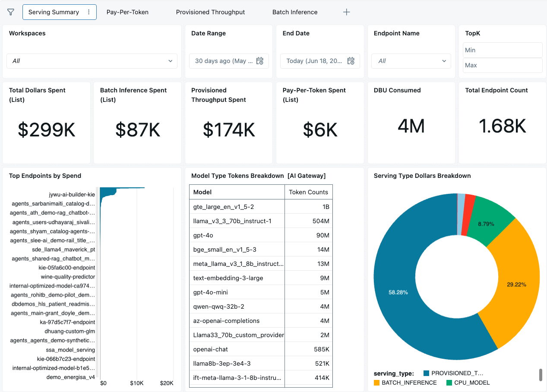Switch to the Provisioned Throughput tab
The height and width of the screenshot is (392, 547).
coord(210,12)
